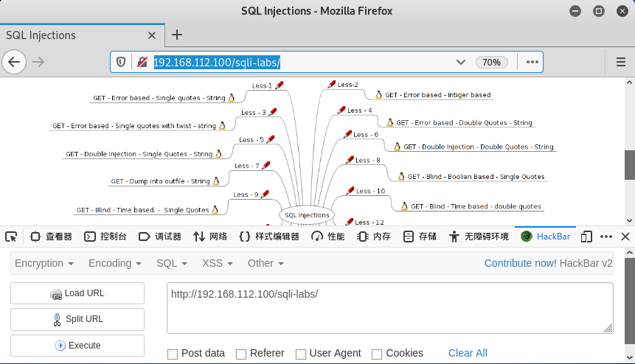Viewport: 635px width, 364px height.
Task: Click the pencil icon beside Less-1
Action: pos(279,85)
